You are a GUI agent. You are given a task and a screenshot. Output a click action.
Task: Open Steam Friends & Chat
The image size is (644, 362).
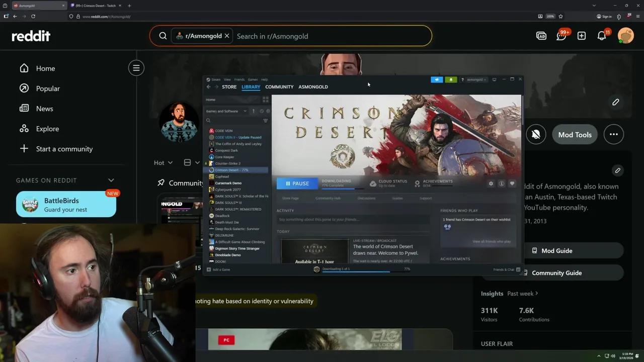[507, 269]
